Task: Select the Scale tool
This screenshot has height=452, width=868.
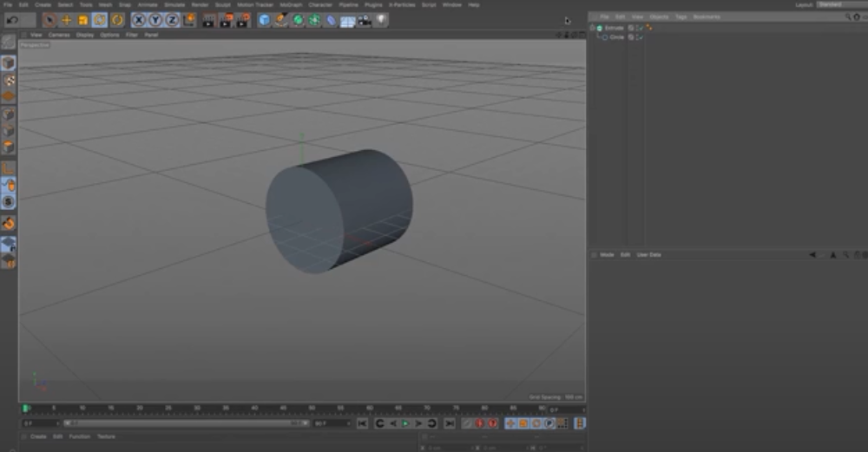Action: pos(83,21)
